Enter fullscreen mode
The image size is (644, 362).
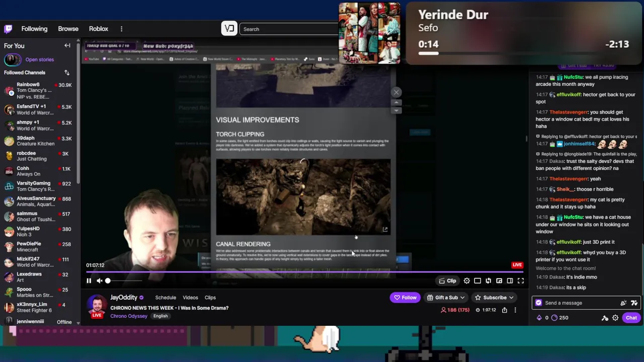521,281
